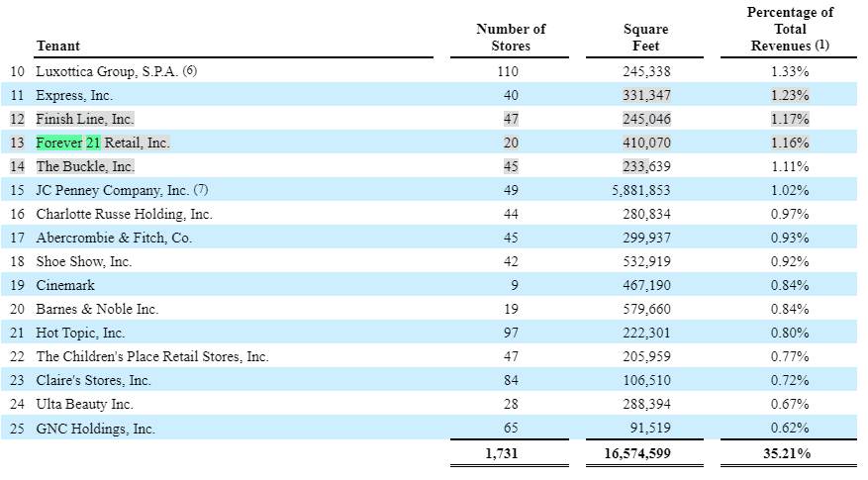Viewport: 868px width, 480px height.
Task: Click square feet value '245,338'
Action: (x=646, y=72)
